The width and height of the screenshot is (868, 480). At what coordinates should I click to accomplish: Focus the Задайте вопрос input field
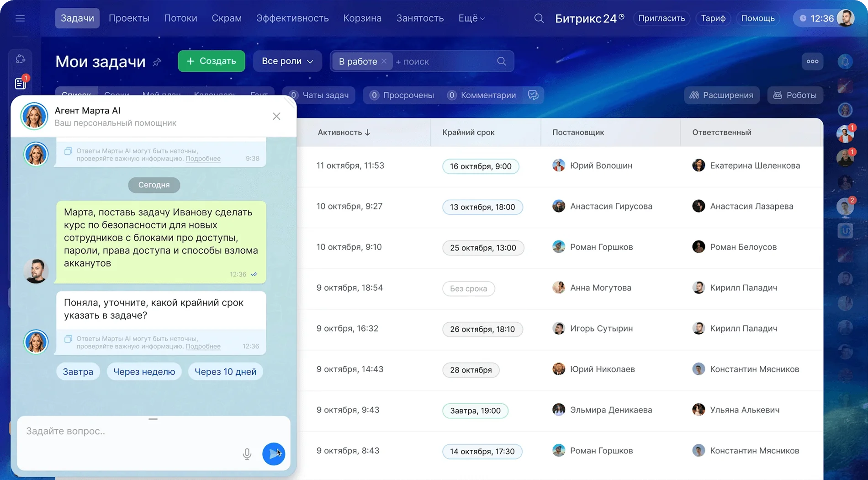pyautogui.click(x=132, y=431)
